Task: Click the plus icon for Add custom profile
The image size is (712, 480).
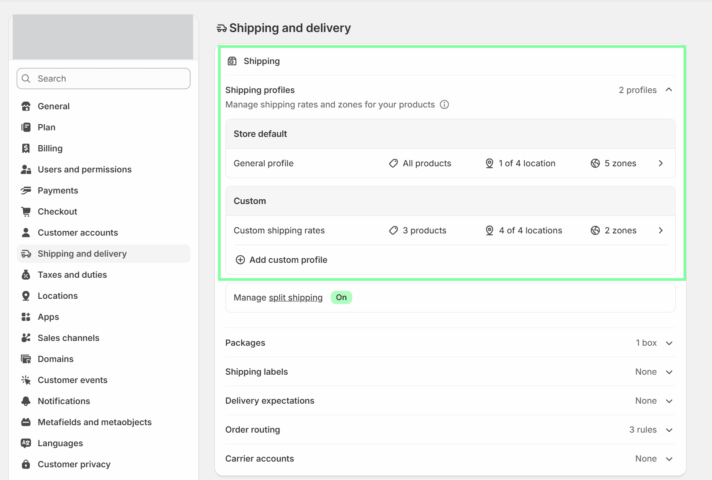Action: (240, 260)
